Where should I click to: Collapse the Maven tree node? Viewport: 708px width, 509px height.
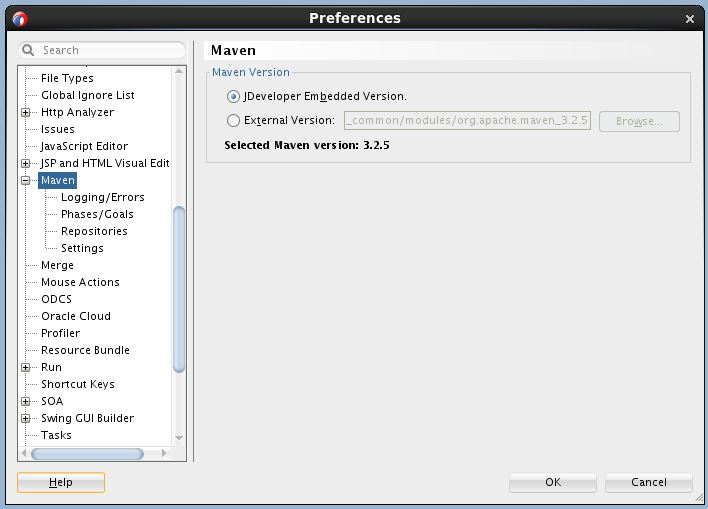(26, 181)
